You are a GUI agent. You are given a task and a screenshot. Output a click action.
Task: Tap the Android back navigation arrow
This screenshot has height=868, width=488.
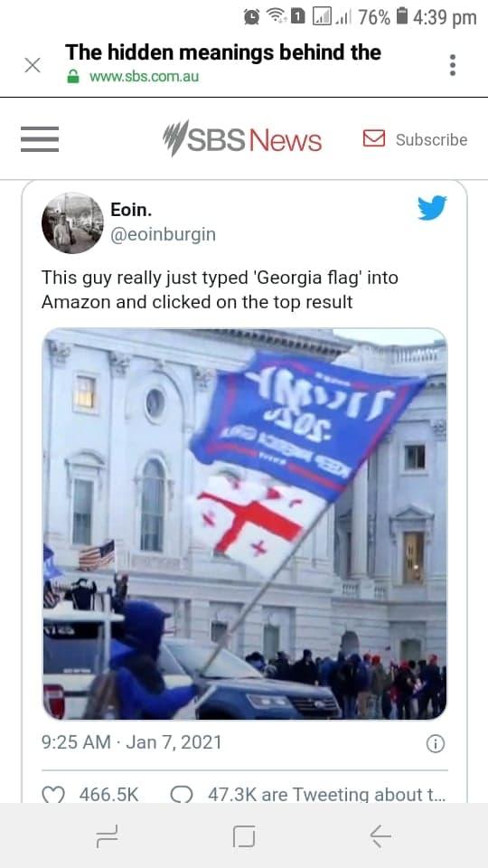coord(380,835)
